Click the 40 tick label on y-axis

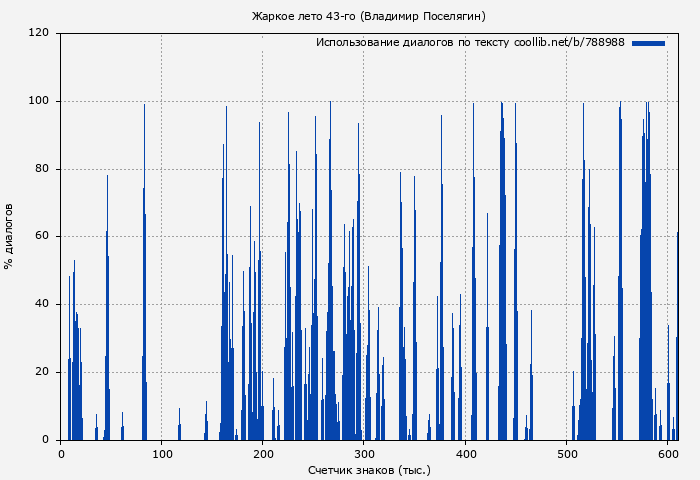pos(42,304)
